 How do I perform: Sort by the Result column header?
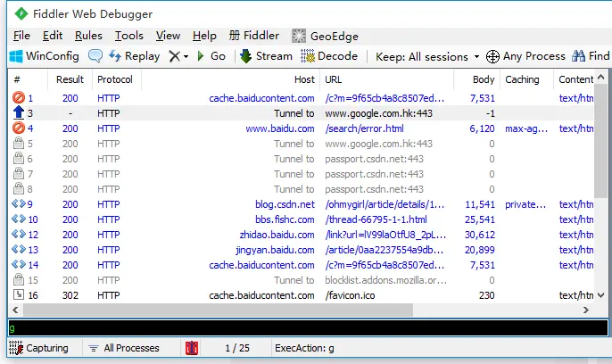(70, 79)
